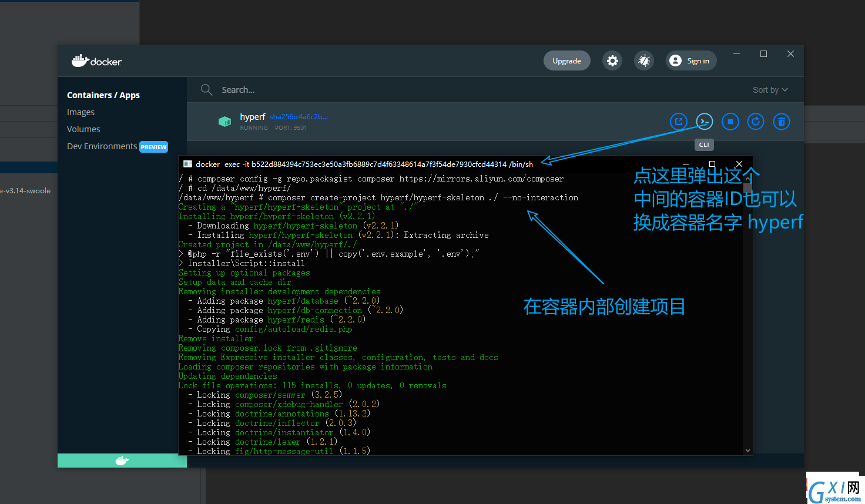This screenshot has height=504, width=865.
Task: Click 'Remove installer' terminal line
Action: [216, 338]
